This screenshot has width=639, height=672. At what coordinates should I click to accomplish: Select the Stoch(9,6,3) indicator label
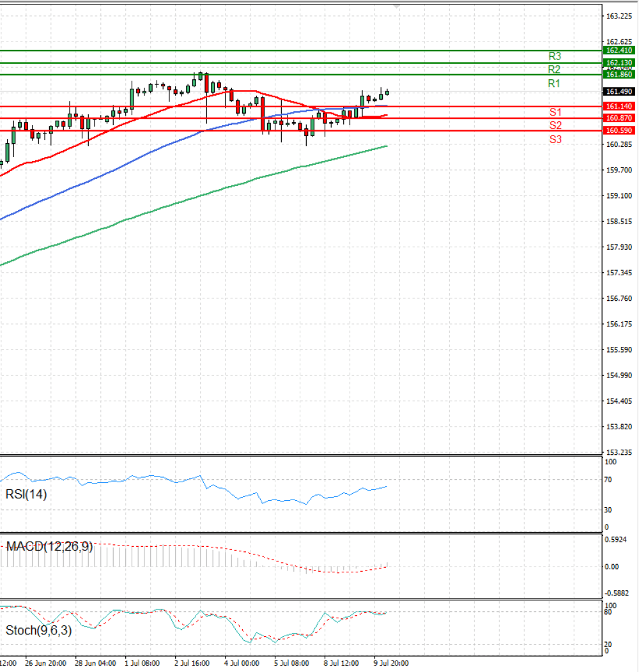(x=38, y=630)
